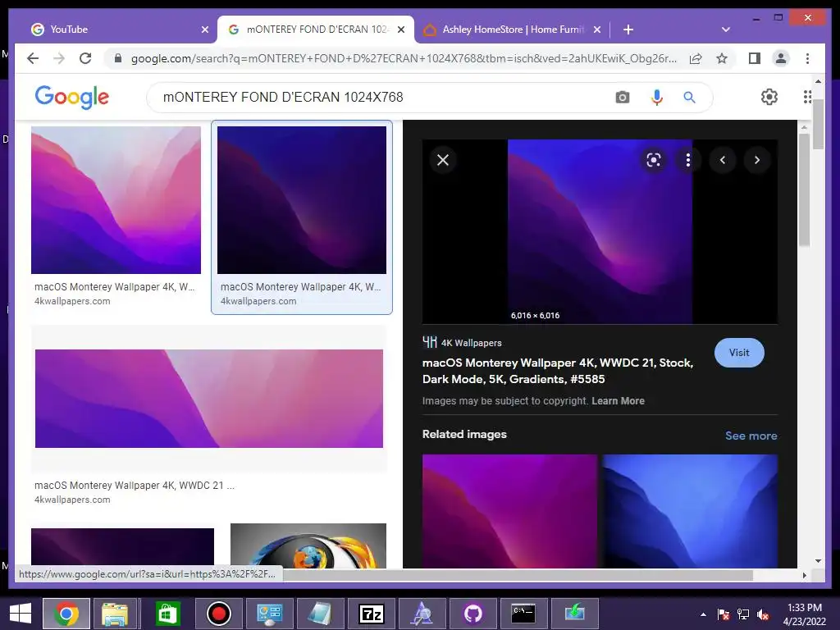Open preview image more options menu
Screen dimensions: 840x630
coord(688,160)
